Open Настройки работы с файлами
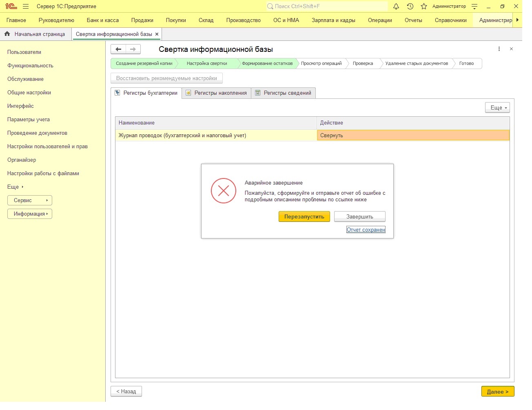This screenshot has width=532, height=410. (43, 174)
